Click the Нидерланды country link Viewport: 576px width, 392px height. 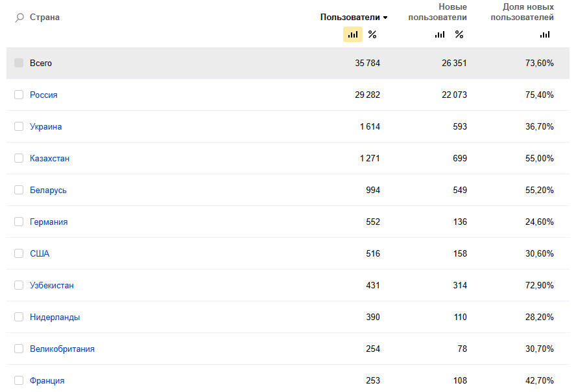(54, 317)
